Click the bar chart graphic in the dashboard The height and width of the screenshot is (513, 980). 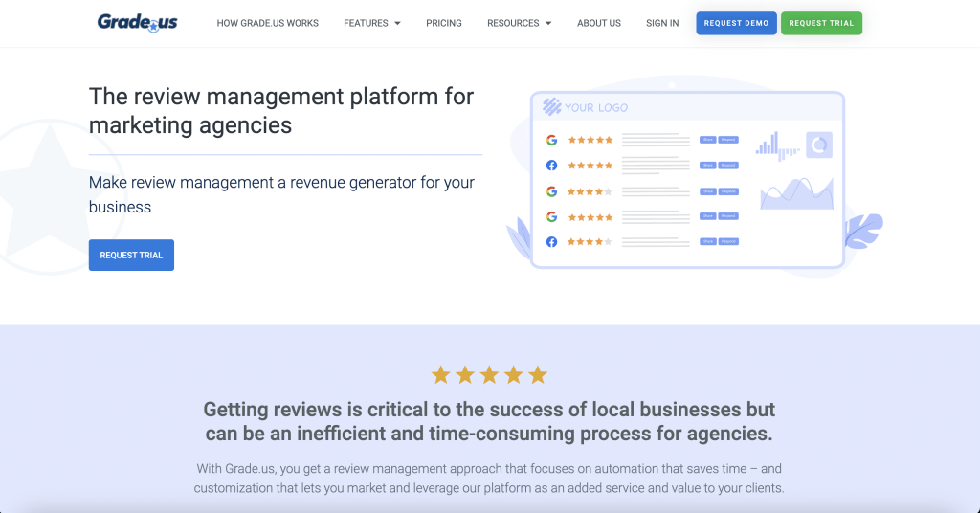[777, 145]
